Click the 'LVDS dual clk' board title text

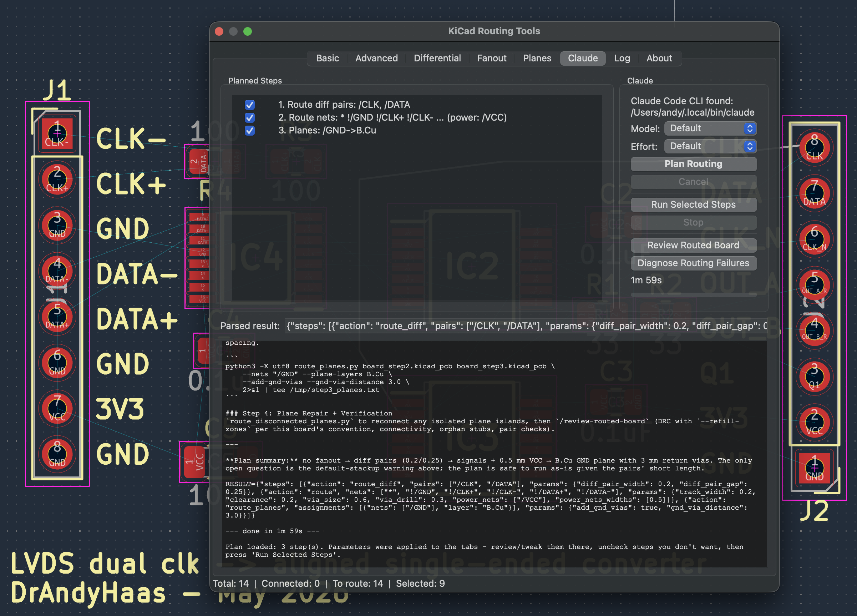pyautogui.click(x=105, y=564)
